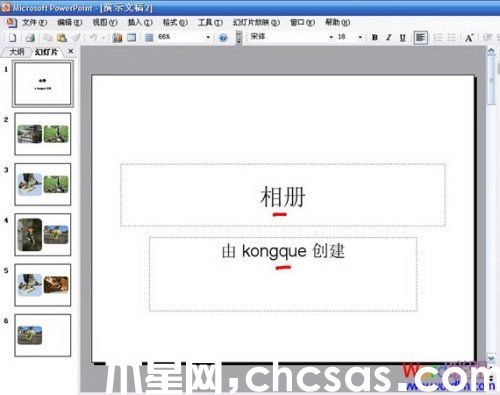Open the 格式 (Format) menu
The width and height of the screenshot is (500, 395).
(x=175, y=22)
